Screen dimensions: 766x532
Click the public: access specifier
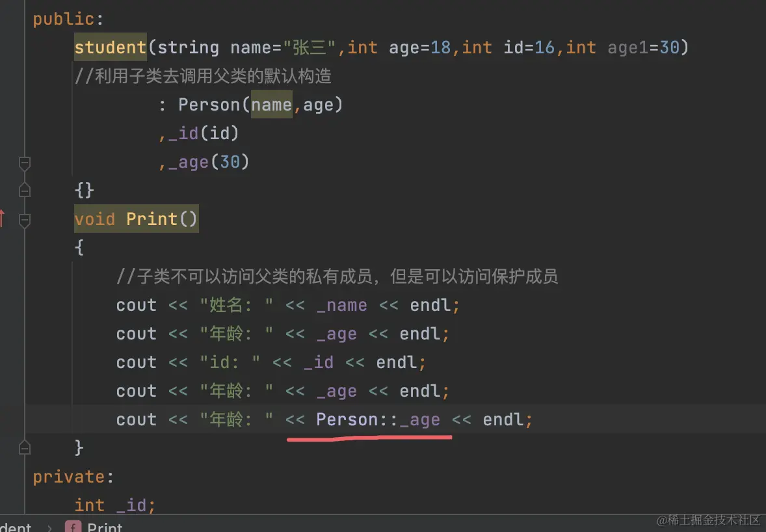pos(68,19)
